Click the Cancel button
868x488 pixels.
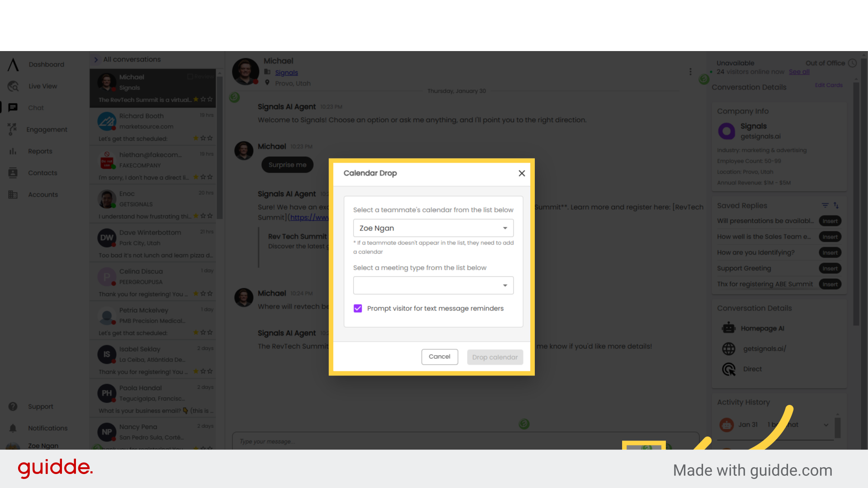point(439,357)
